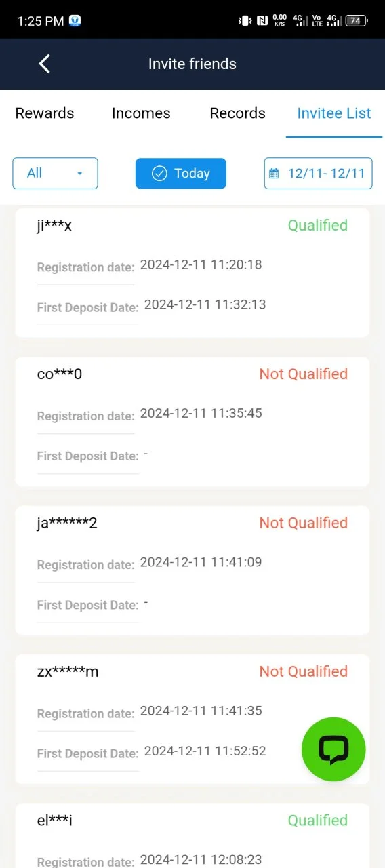The width and height of the screenshot is (385, 868).
Task: Switch to the Rewards tab
Action: point(45,113)
